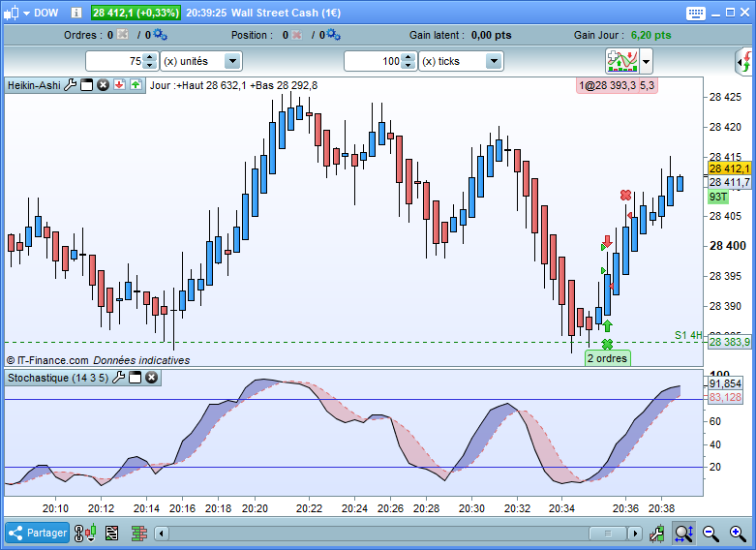Open the keyboard shortcuts icon

tap(695, 13)
